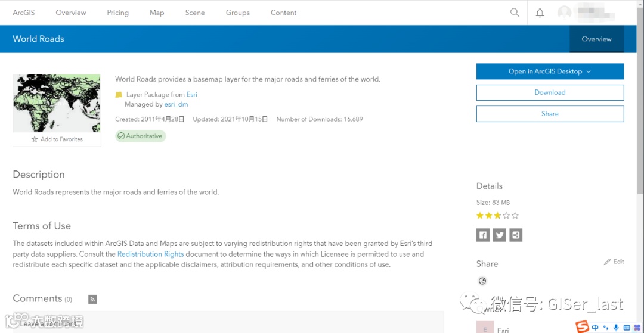644x333 pixels.
Task: Click the World Roads map thumbnail
Action: point(57,103)
